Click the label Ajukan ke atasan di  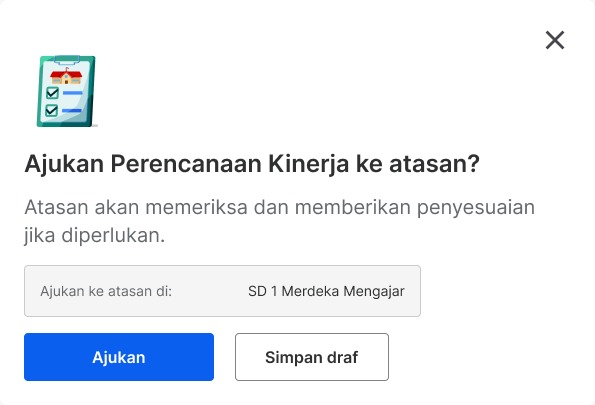[106, 291]
